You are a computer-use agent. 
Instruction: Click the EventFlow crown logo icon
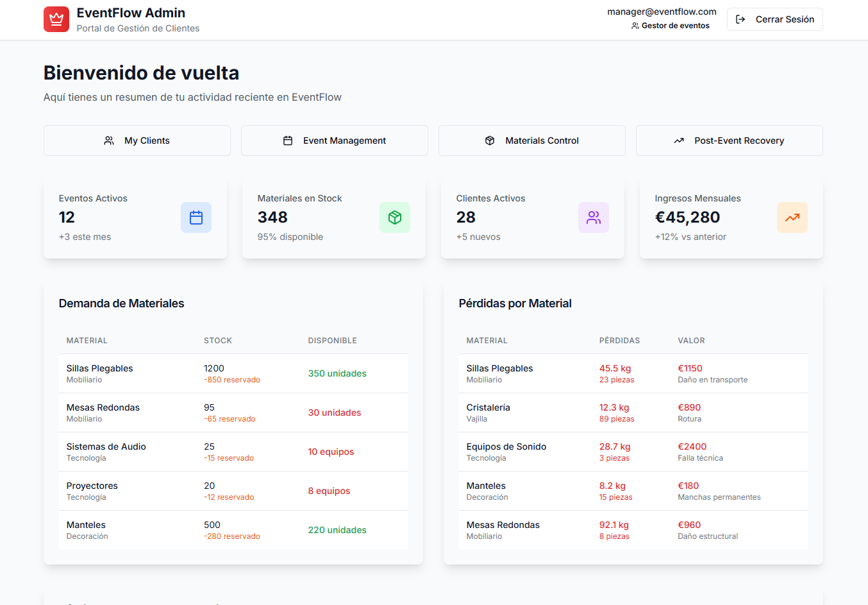click(56, 19)
